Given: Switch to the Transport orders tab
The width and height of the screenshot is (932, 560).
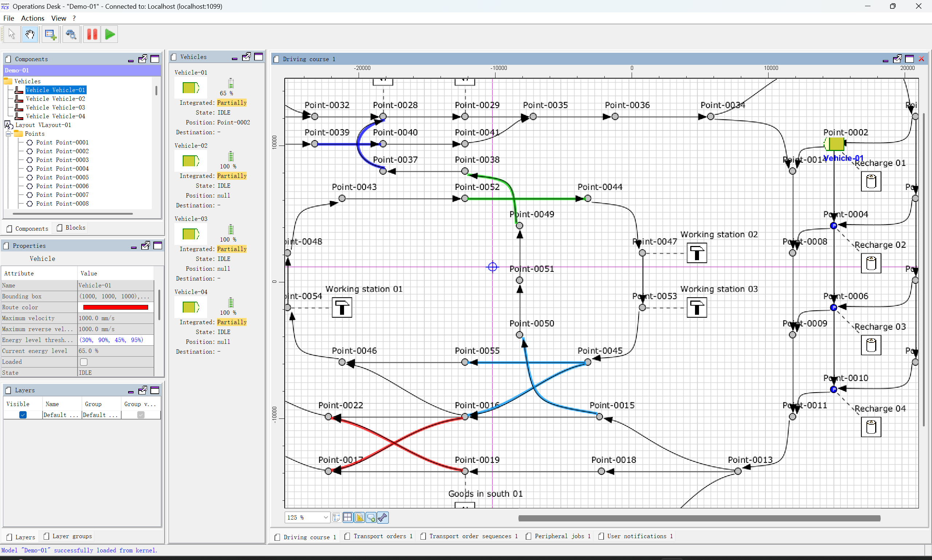Looking at the screenshot, I should tap(379, 536).
